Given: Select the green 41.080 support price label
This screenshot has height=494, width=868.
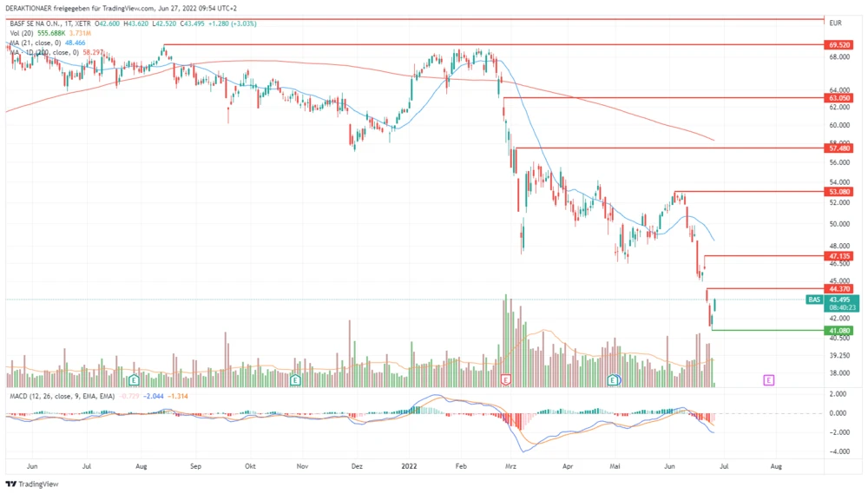Looking at the screenshot, I should point(838,331).
